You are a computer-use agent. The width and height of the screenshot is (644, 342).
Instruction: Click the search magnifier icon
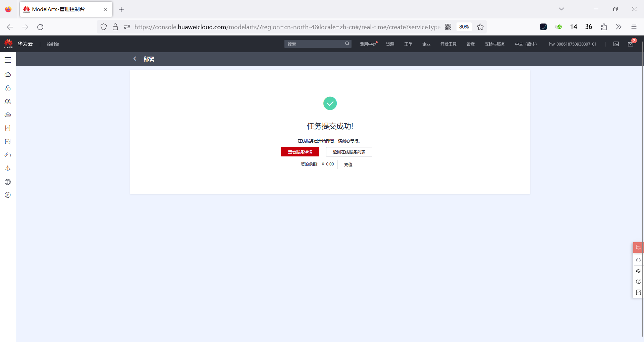point(347,44)
